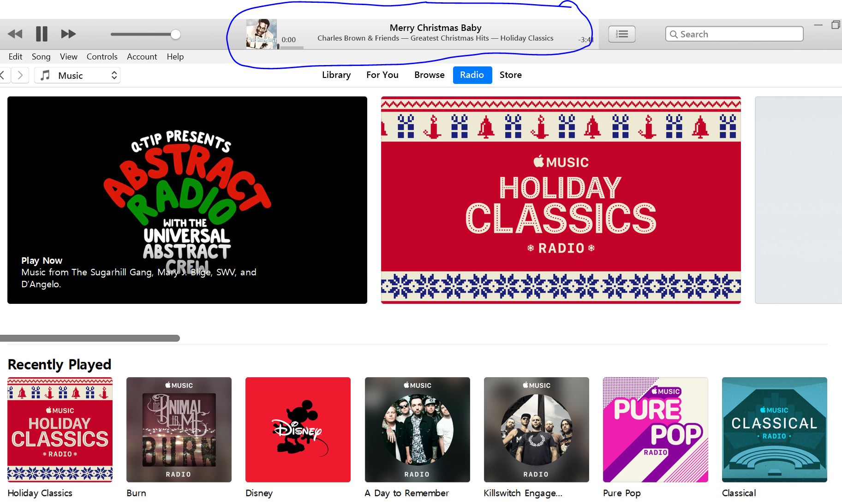Open the Controls menu
The image size is (842, 504).
[102, 56]
